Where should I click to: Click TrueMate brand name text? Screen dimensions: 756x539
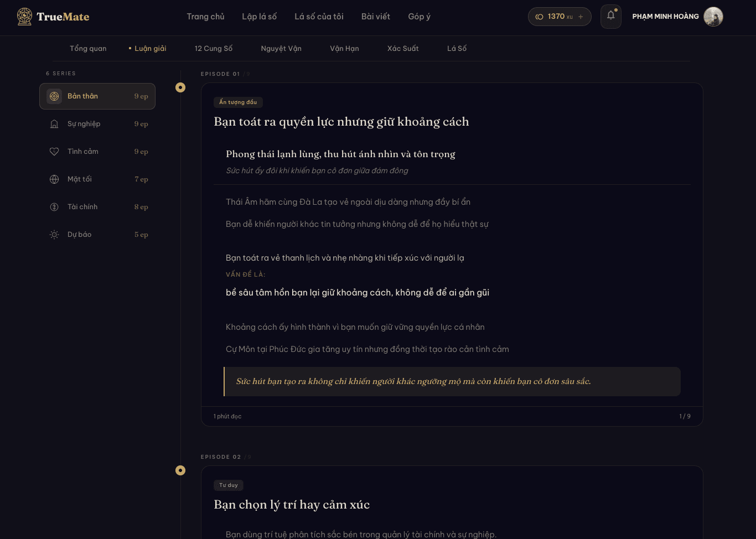click(63, 17)
